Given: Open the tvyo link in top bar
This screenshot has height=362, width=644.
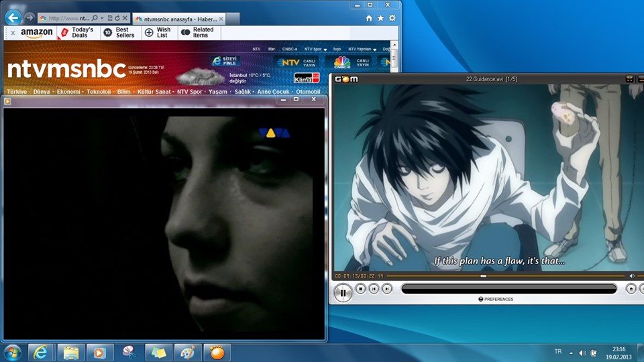Looking at the screenshot, I should (337, 49).
